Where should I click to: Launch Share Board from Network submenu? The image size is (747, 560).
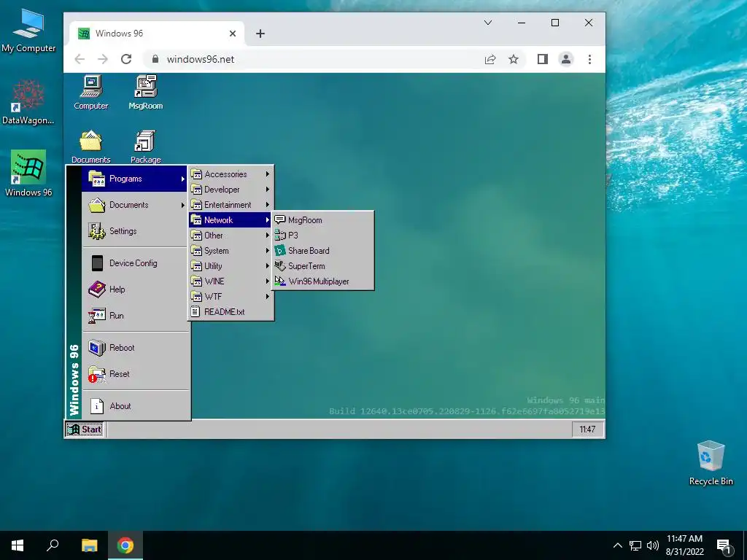coord(322,251)
